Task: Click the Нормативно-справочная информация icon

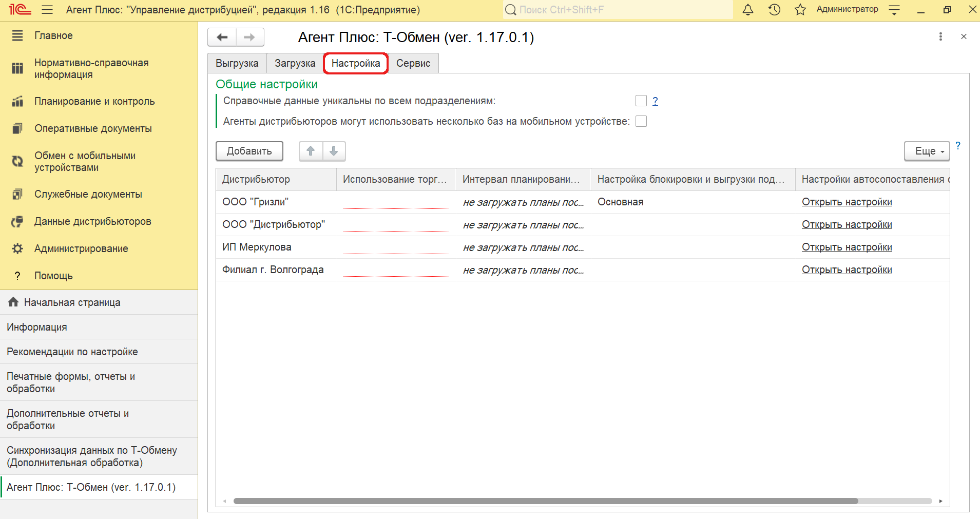Action: click(17, 68)
